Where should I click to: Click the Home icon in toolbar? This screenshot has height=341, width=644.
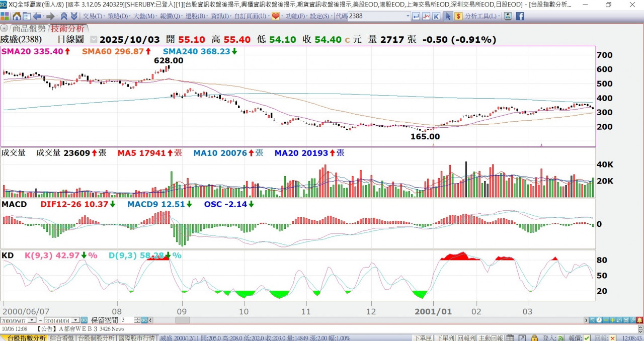click(x=16, y=16)
